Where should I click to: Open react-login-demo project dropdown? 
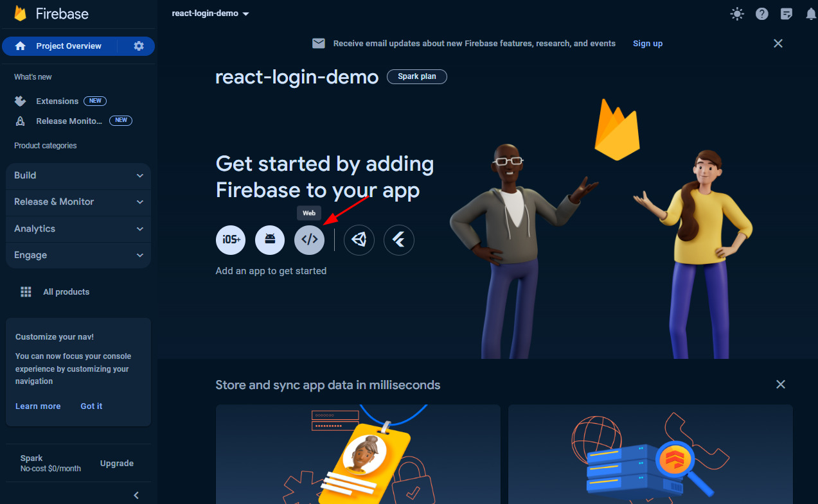pos(211,13)
